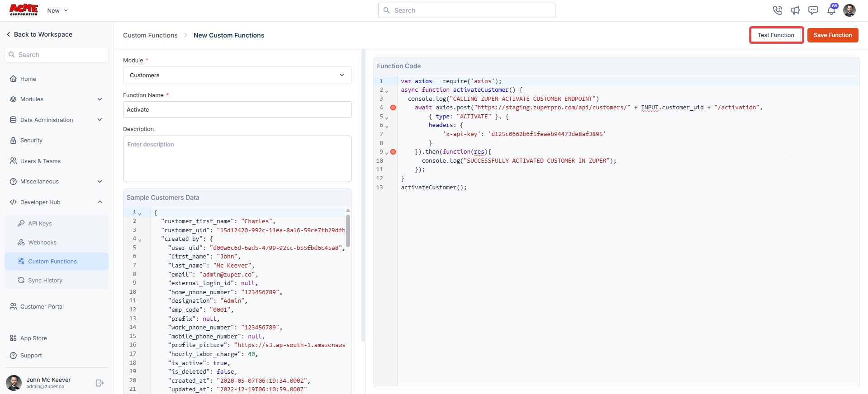Open the announcements megaphone icon
The image size is (868, 394).
click(795, 10)
